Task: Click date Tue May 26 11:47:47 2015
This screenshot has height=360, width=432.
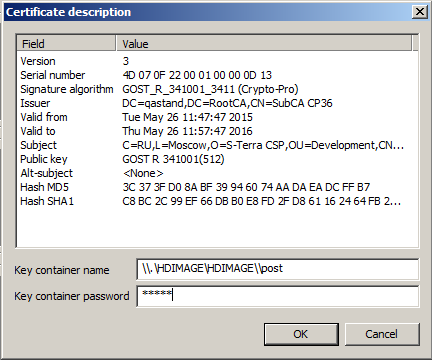Action: click(x=187, y=117)
